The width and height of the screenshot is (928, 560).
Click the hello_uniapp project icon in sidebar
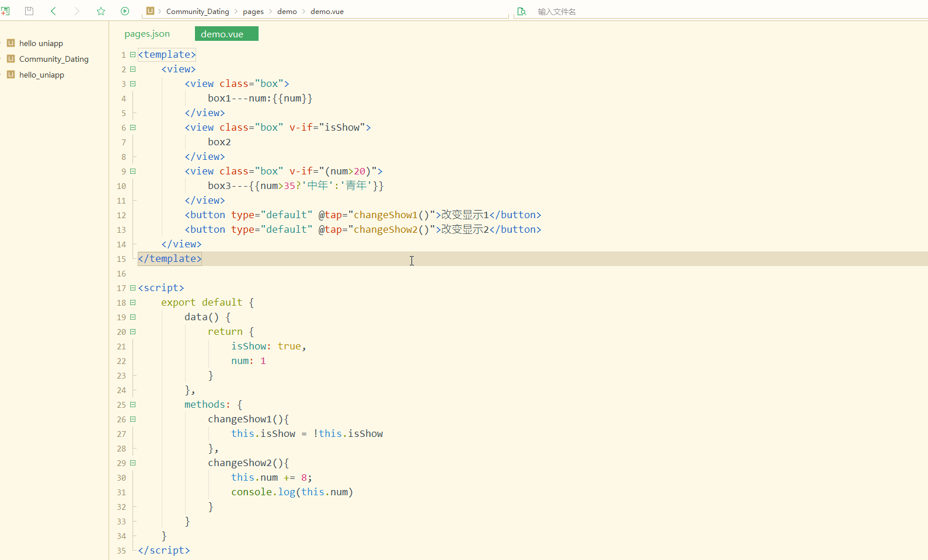[x=11, y=74]
